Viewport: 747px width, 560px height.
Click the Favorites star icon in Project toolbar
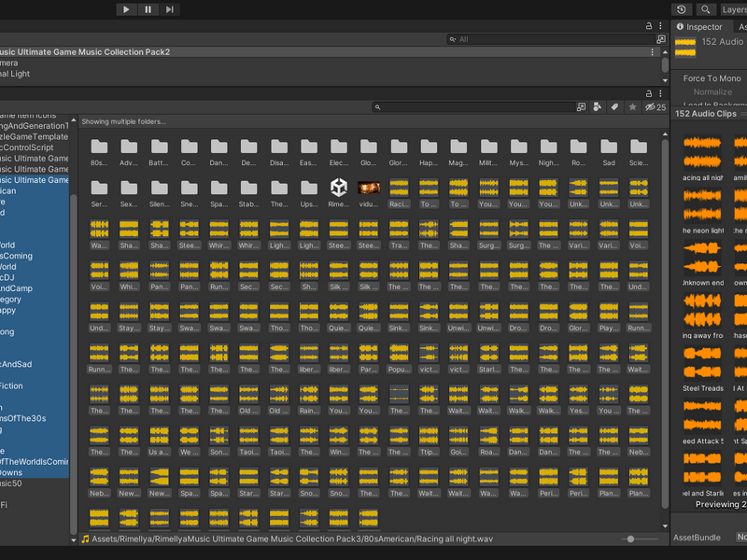[632, 107]
